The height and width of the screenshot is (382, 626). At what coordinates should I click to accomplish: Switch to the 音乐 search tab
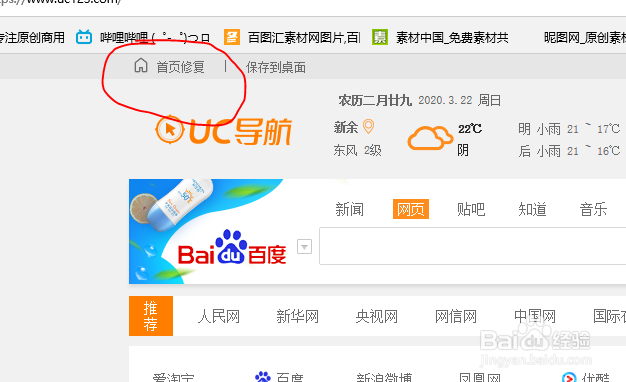[593, 209]
